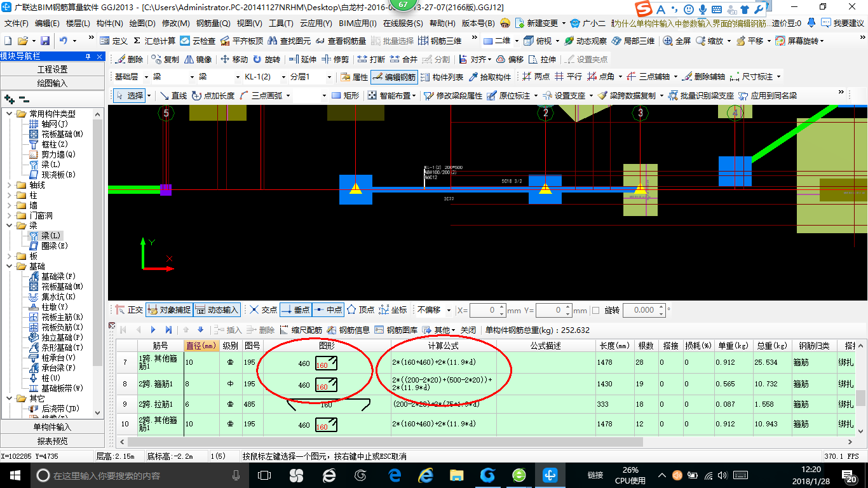The height and width of the screenshot is (488, 868).
Task: Select the 复制 copy tool
Action: coord(165,59)
